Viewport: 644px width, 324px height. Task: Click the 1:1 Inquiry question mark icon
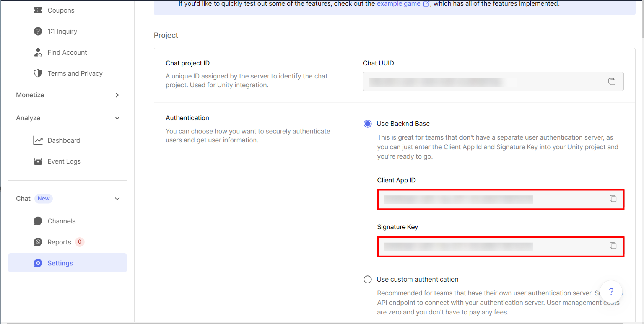click(x=38, y=31)
